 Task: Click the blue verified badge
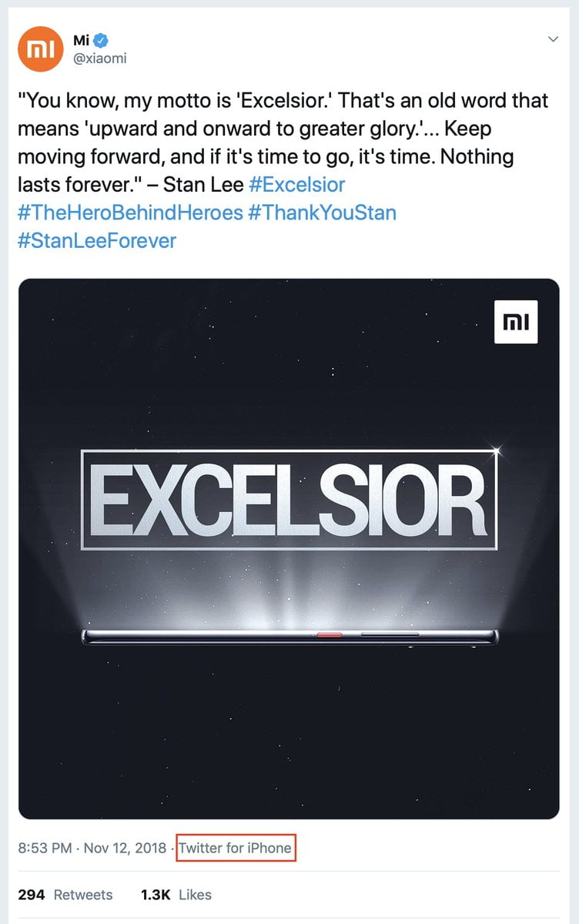[102, 40]
